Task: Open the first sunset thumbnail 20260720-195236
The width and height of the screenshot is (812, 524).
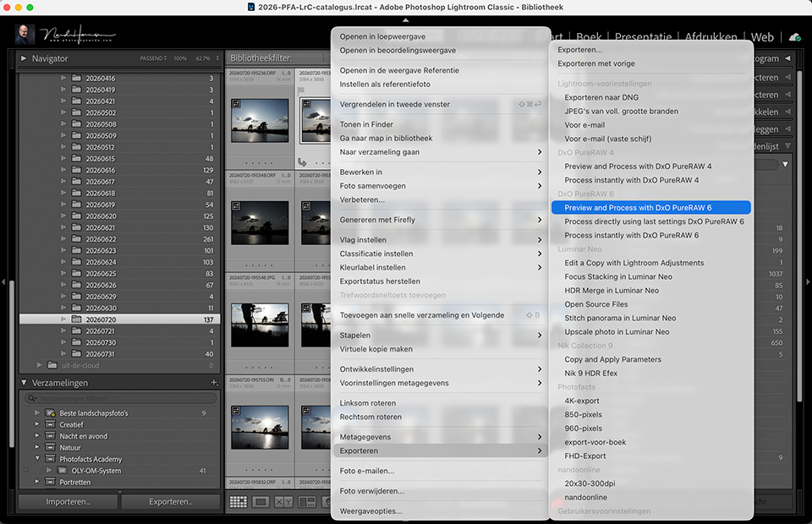Action: (x=260, y=121)
